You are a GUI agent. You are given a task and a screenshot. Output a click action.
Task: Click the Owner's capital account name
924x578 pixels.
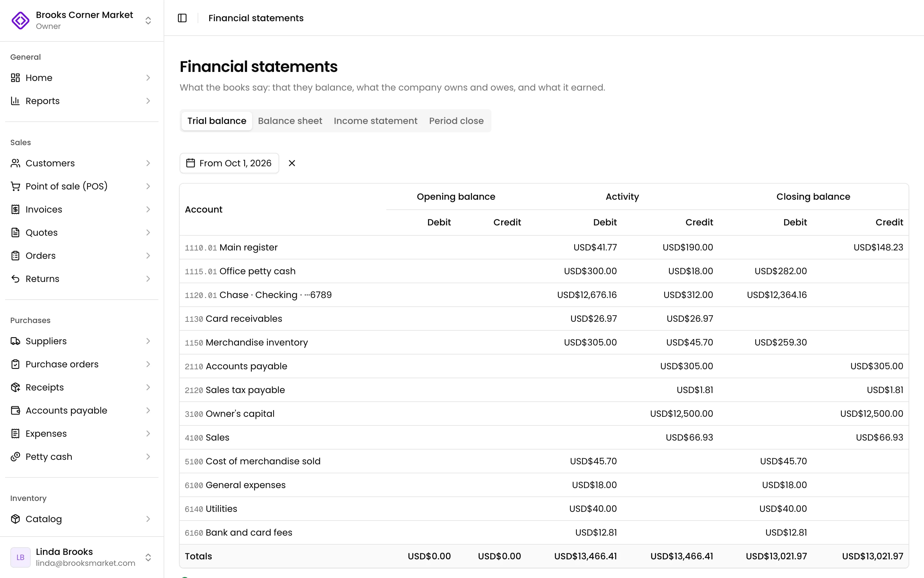tap(240, 414)
